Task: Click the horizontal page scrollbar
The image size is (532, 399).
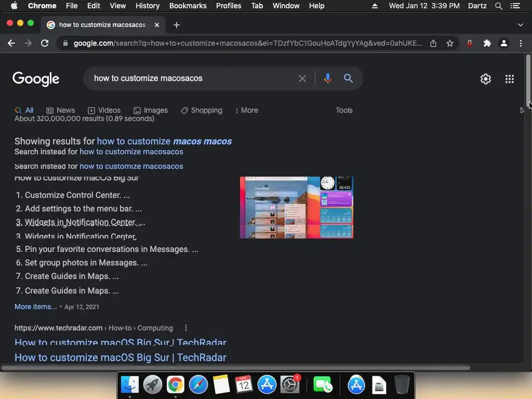Action: [x=236, y=368]
